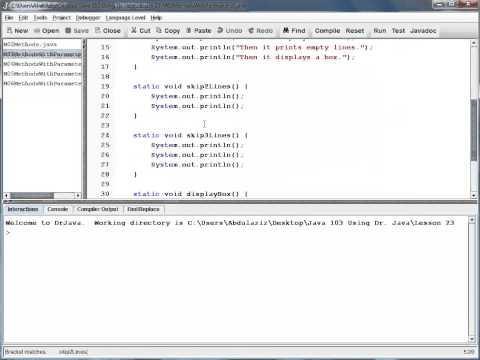Click the interactions pane scroll-up arrow

click(472, 220)
